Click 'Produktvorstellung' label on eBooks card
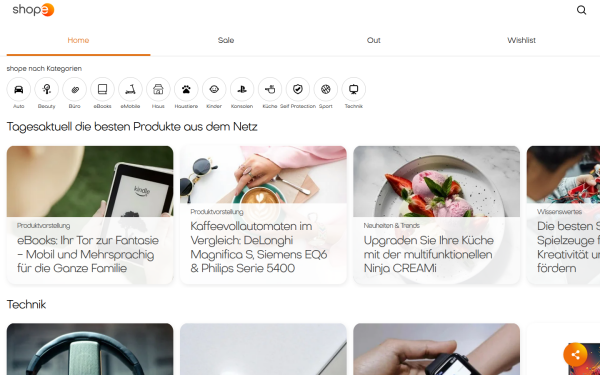Image resolution: width=600 pixels, height=375 pixels. (x=43, y=225)
